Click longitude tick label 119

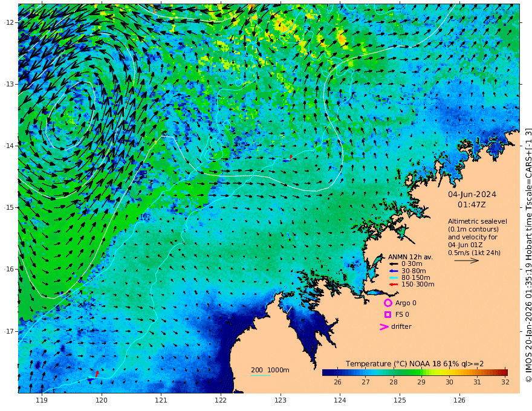(x=42, y=401)
